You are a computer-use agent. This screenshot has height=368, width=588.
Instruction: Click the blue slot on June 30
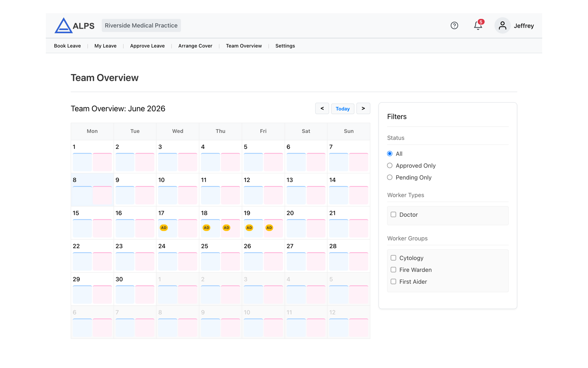(x=125, y=294)
